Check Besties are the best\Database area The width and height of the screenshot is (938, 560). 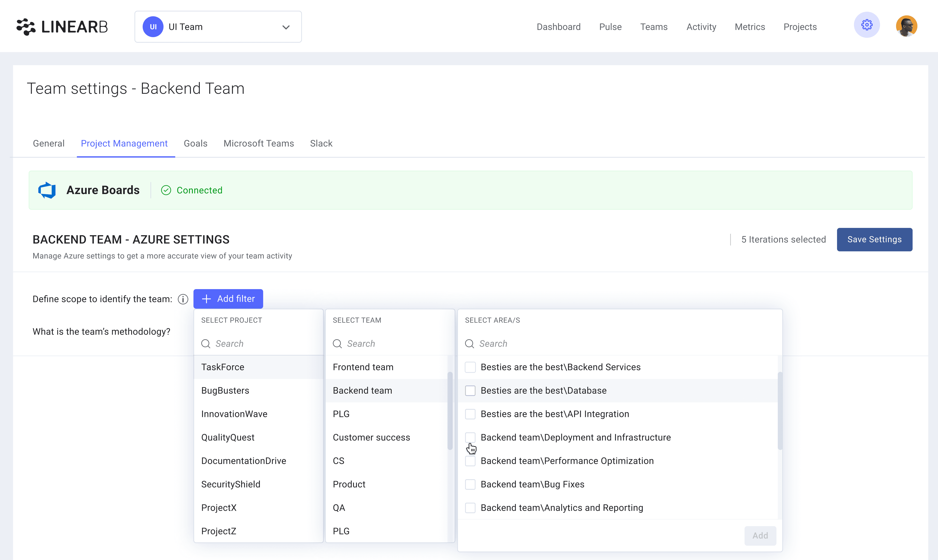click(x=470, y=390)
